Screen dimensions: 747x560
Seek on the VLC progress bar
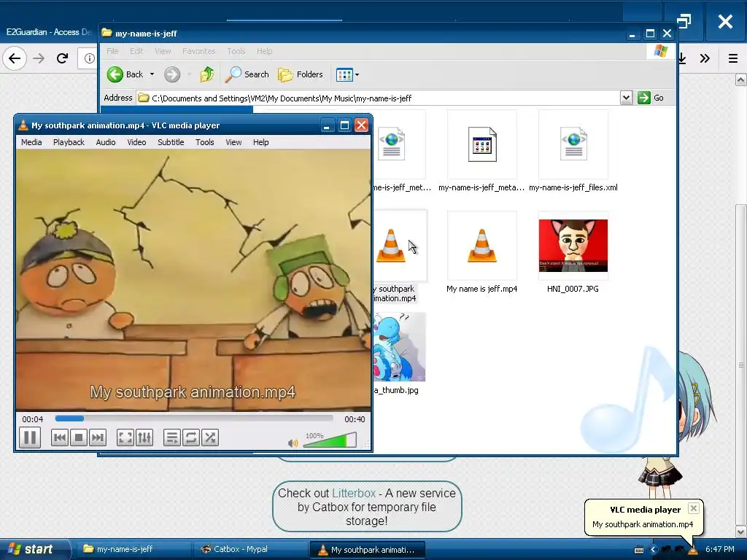[194, 419]
